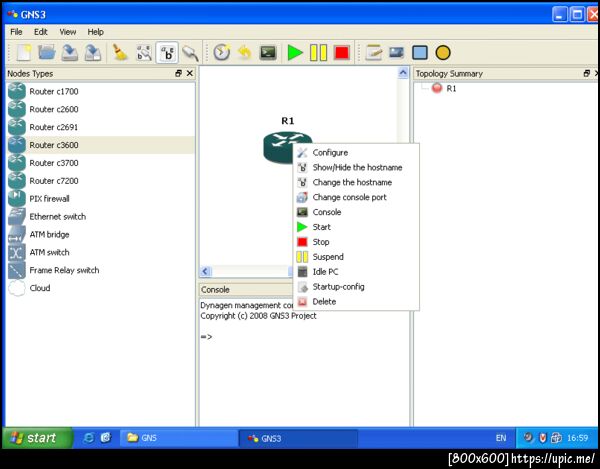Click the Open folder toolbar icon
The height and width of the screenshot is (469, 600).
tap(47, 52)
